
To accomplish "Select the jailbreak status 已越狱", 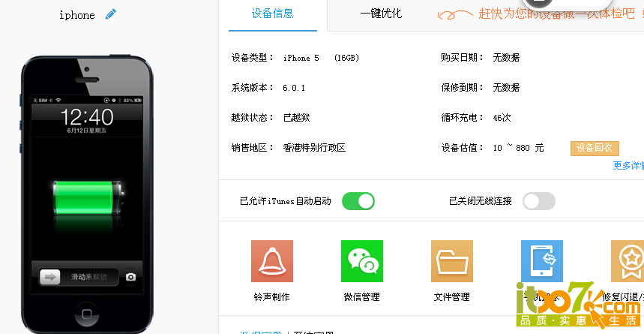I will (x=296, y=118).
